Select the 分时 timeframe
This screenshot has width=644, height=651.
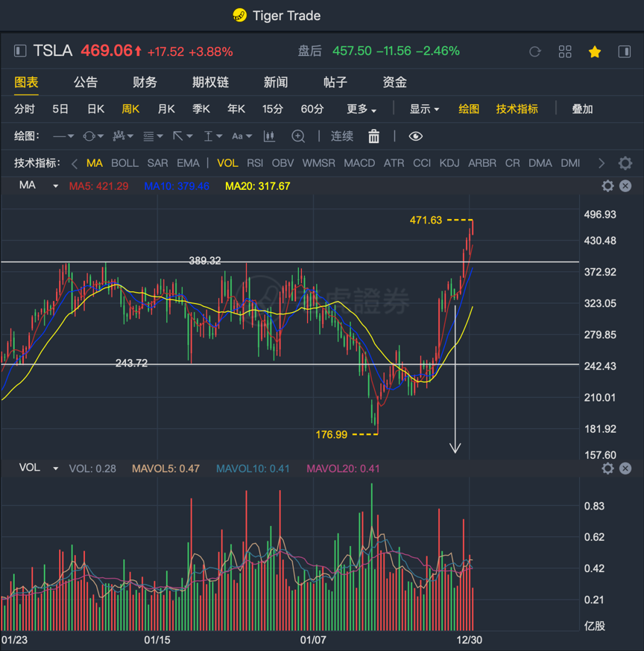(25, 109)
